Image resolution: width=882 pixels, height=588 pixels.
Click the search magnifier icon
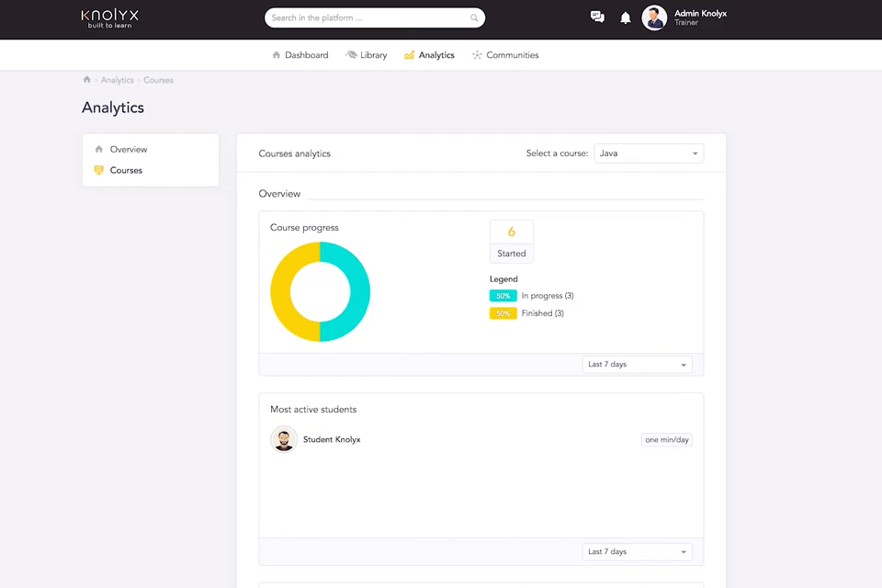coord(474,18)
